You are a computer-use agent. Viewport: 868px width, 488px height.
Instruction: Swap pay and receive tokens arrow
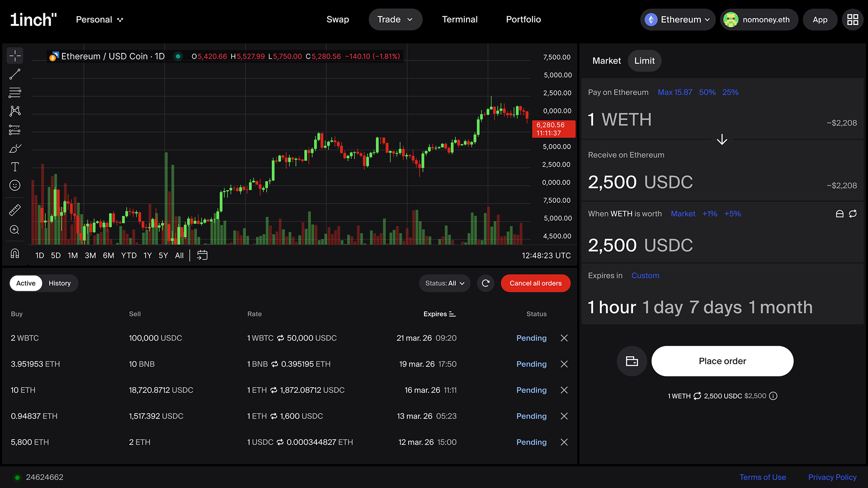[722, 140]
